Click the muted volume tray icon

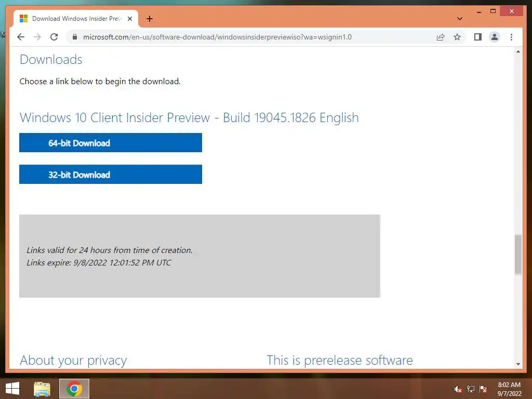pos(458,389)
